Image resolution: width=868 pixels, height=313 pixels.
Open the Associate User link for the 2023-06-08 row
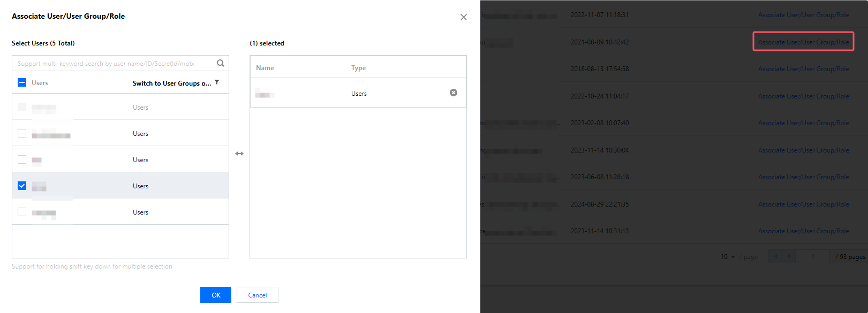803,177
